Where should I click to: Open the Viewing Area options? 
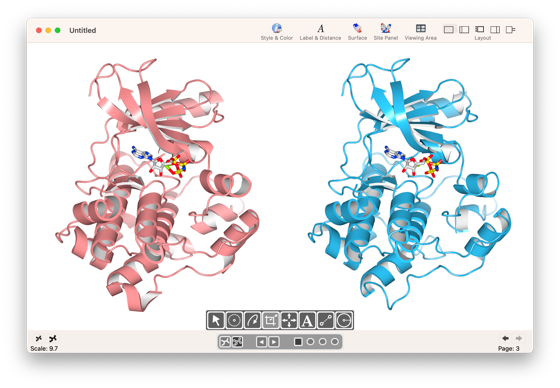coord(420,32)
